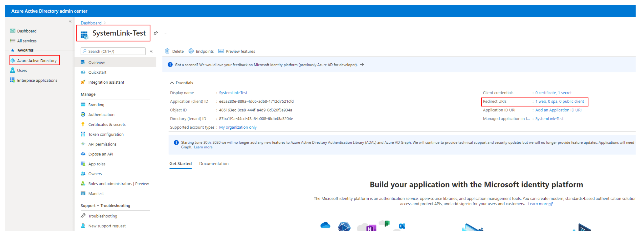644x231 pixels.
Task: Select Application (client) ID value text
Action: (256, 101)
